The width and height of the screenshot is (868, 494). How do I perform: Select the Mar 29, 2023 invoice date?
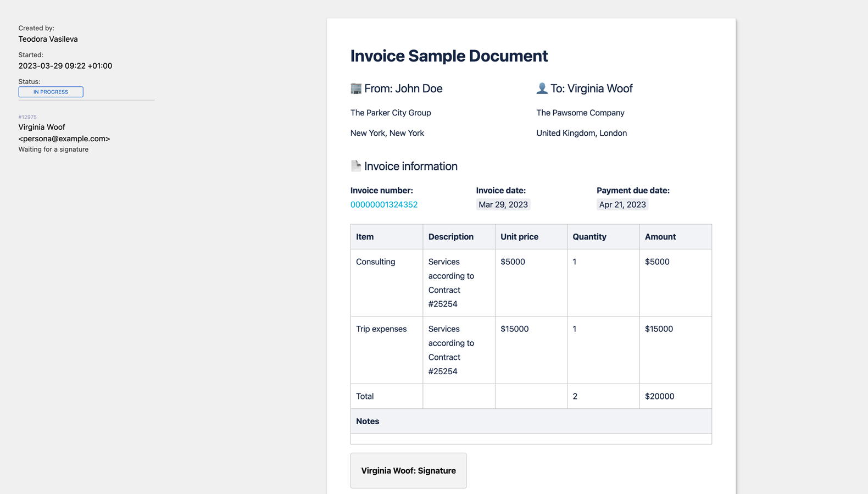click(x=503, y=204)
